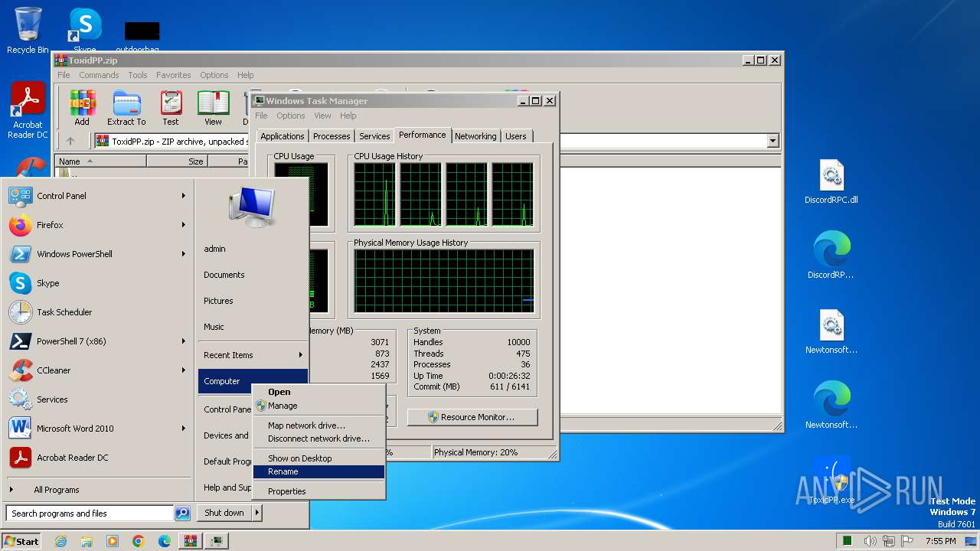Switch to Users tab in Task Manager
This screenshot has height=551, width=980.
(516, 136)
